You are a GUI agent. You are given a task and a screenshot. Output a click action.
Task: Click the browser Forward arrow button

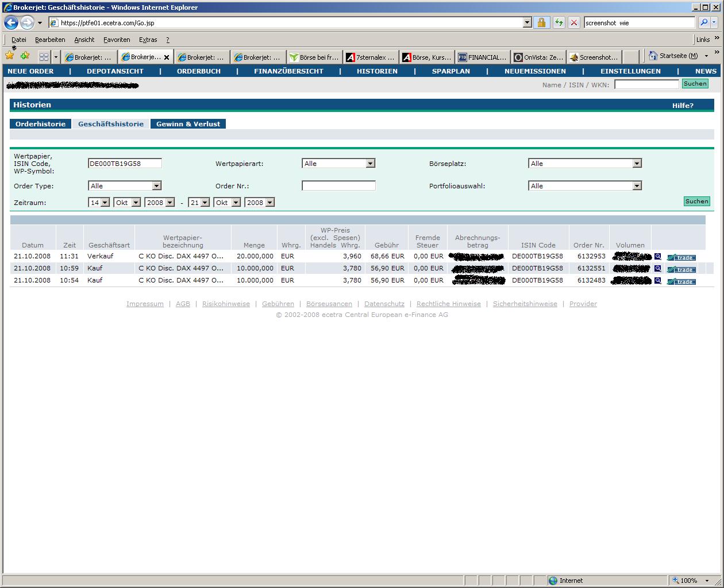[x=27, y=23]
